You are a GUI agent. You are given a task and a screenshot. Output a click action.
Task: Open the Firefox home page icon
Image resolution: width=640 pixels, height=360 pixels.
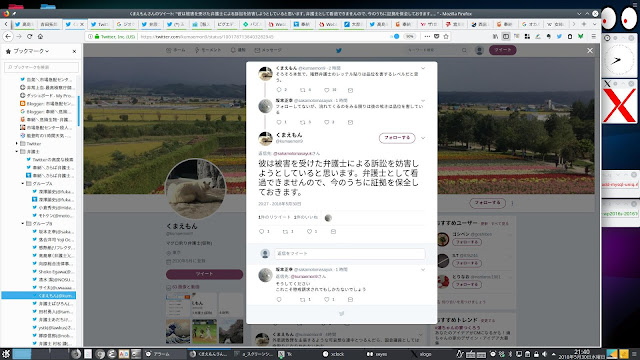40,36
